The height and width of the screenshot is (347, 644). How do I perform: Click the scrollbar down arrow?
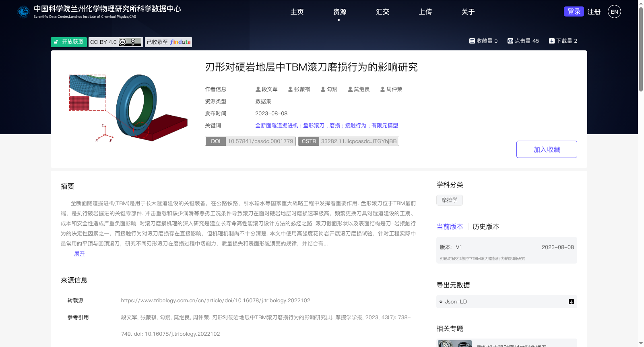(x=641, y=344)
